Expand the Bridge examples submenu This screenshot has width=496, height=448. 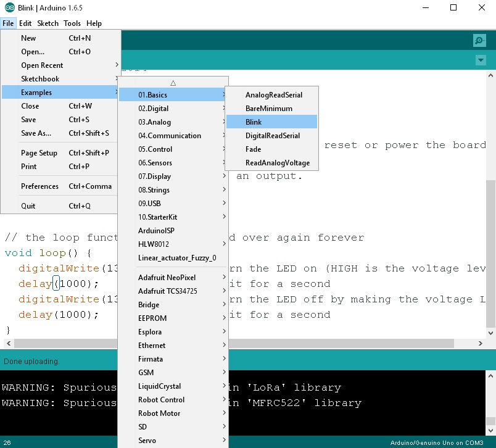[173, 305]
